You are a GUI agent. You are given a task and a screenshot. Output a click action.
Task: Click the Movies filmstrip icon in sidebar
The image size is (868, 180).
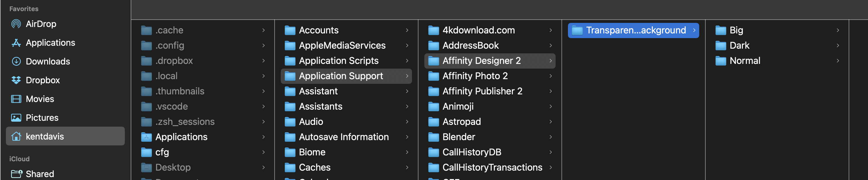click(16, 99)
